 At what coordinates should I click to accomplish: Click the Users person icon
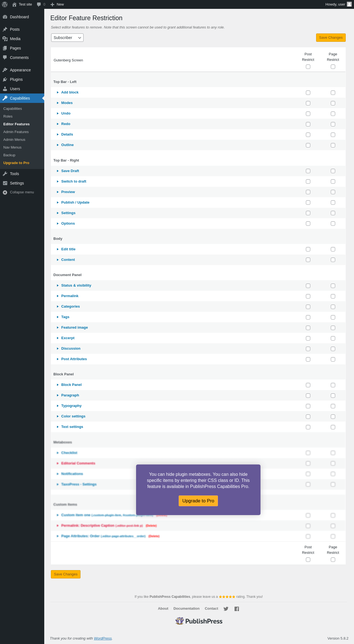5,89
